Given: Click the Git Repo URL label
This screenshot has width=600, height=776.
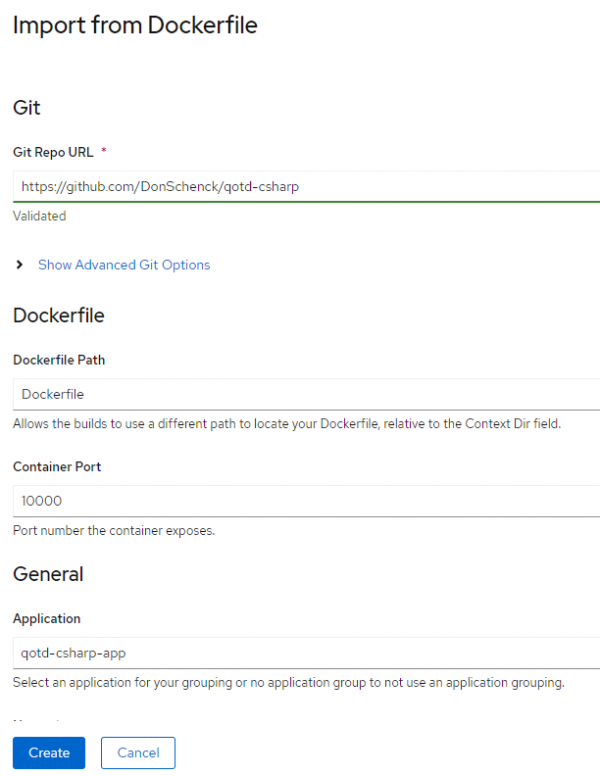Looking at the screenshot, I should (x=53, y=152).
